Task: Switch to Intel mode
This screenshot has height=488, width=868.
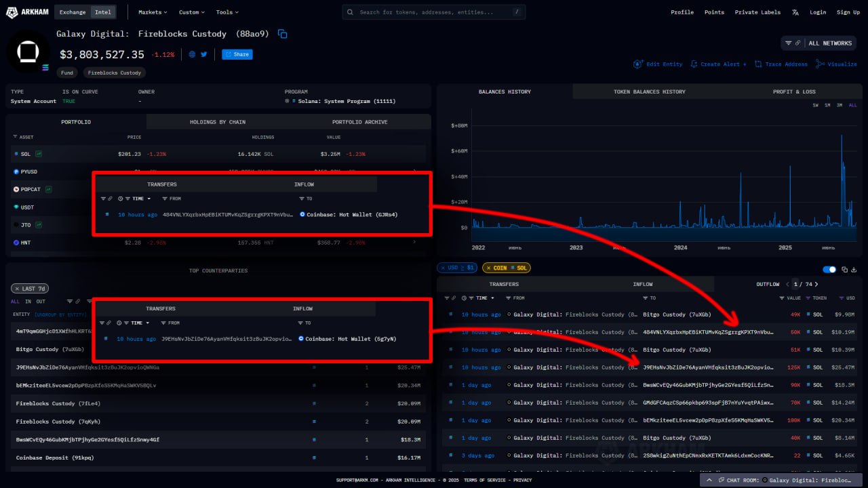Action: click(x=103, y=12)
